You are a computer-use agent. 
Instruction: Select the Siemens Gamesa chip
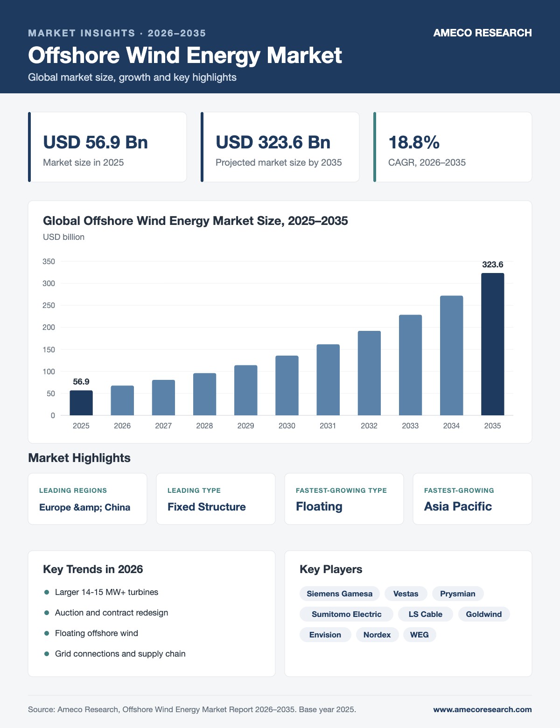pos(340,594)
